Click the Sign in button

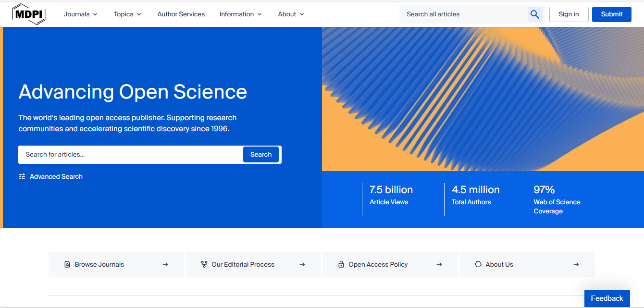coord(569,14)
